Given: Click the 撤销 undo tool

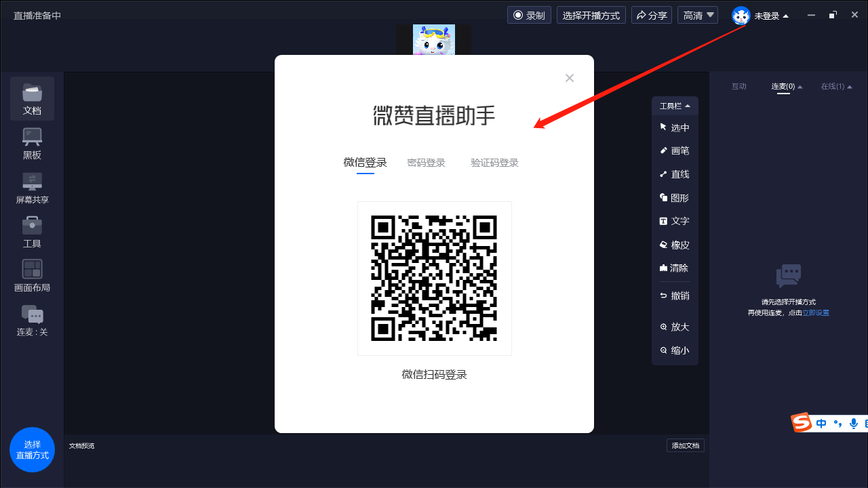Looking at the screenshot, I should pos(675,296).
